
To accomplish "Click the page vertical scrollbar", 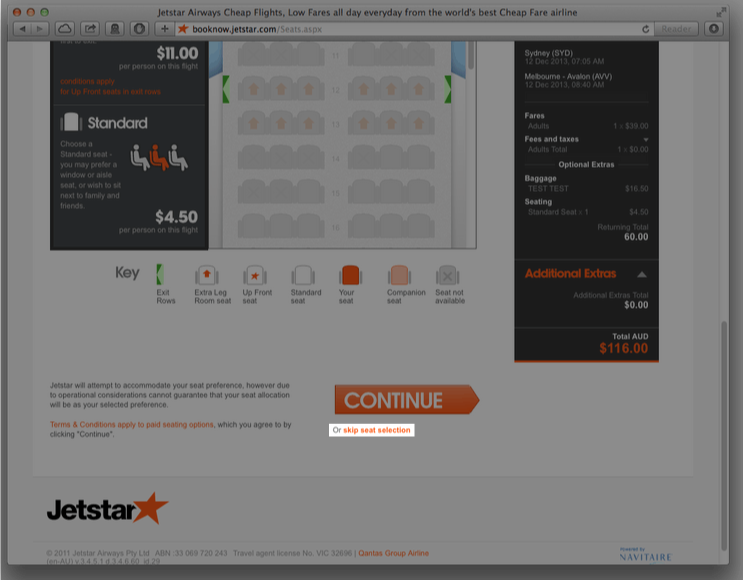I will click(x=724, y=436).
